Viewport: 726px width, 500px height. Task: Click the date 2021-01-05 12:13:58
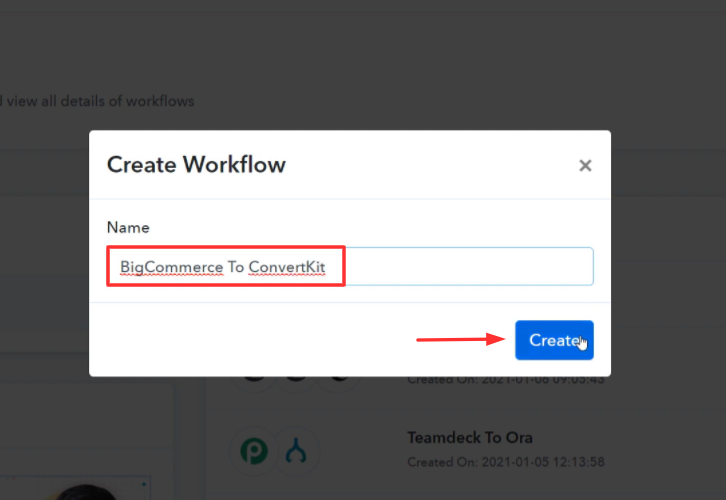543,462
